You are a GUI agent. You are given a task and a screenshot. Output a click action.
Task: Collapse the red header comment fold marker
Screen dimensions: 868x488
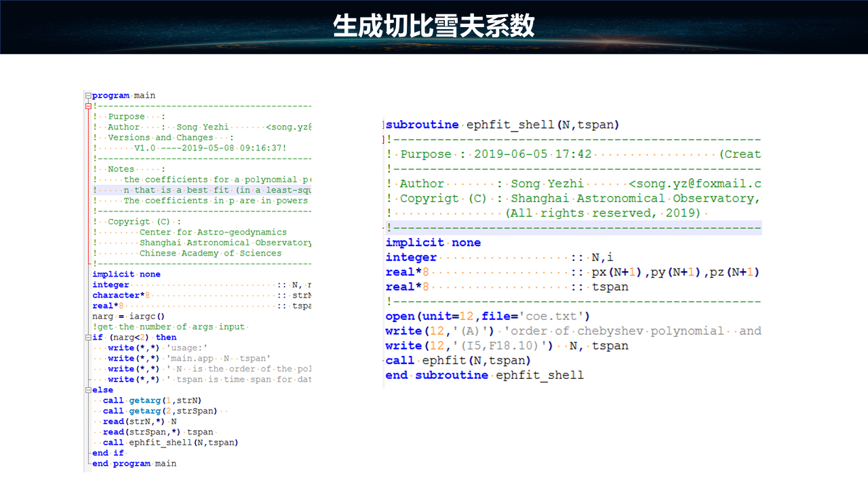point(87,106)
